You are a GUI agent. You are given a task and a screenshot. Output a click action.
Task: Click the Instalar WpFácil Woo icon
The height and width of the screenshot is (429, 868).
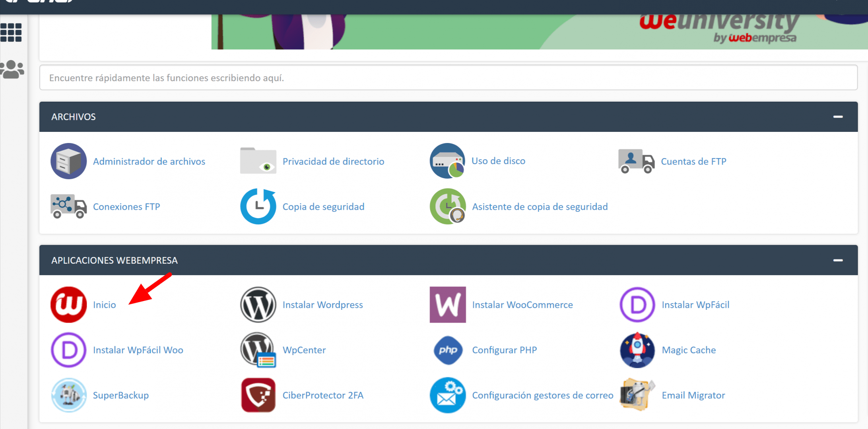(68, 350)
